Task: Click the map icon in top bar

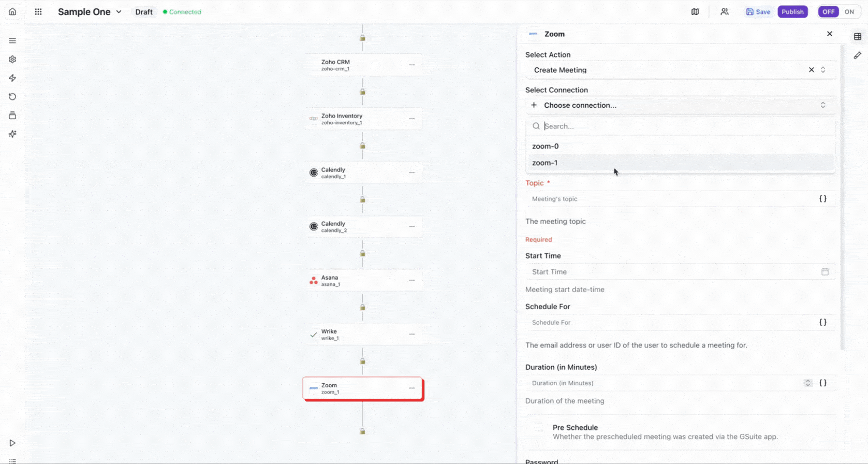Action: click(695, 11)
